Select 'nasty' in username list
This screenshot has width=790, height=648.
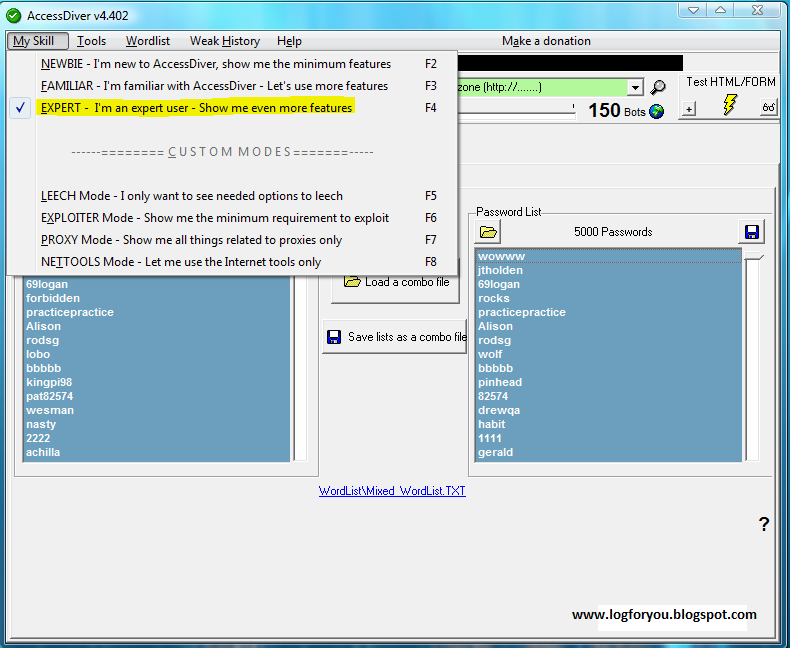click(x=157, y=424)
